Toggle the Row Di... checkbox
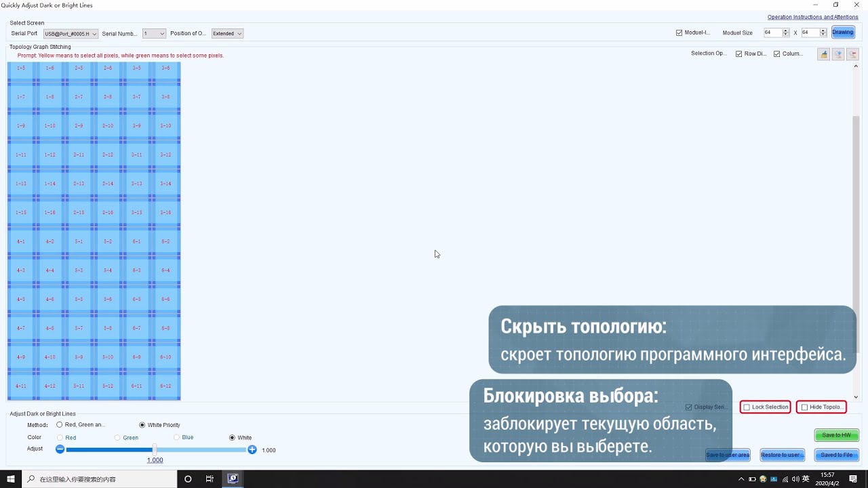The image size is (868, 488). pos(738,54)
